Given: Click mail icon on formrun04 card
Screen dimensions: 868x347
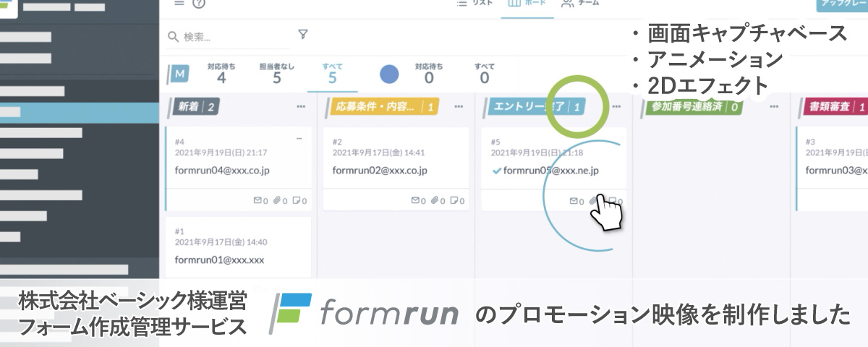Looking at the screenshot, I should point(258,200).
